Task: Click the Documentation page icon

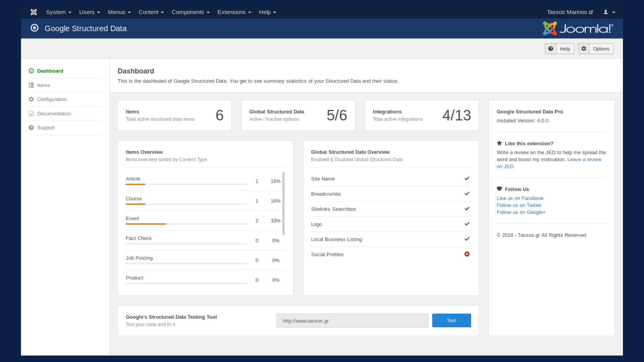Action: click(x=31, y=113)
